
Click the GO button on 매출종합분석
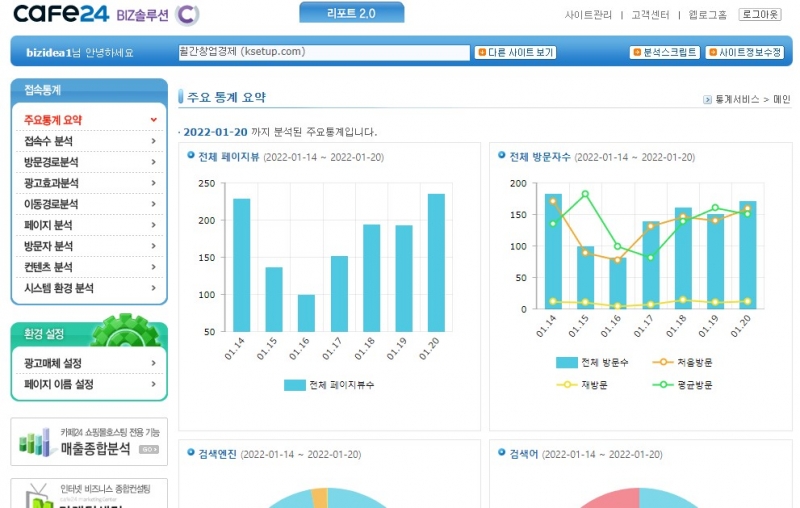click(149, 449)
